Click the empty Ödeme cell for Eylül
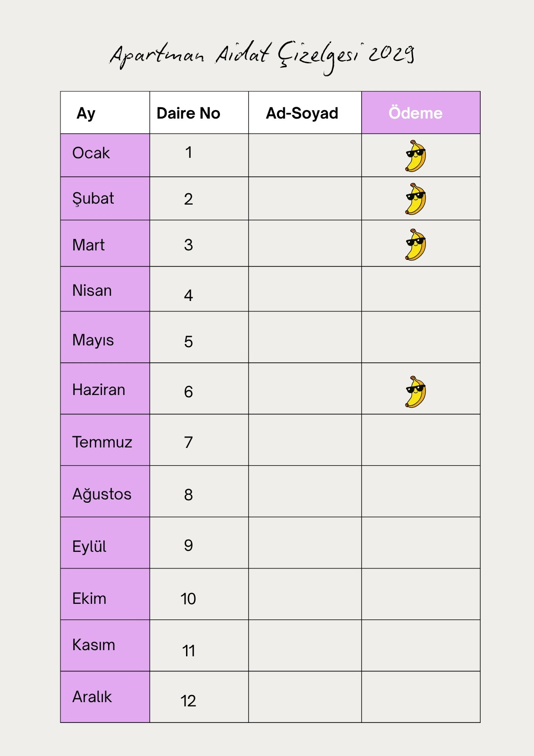This screenshot has width=534, height=756. tap(421, 543)
